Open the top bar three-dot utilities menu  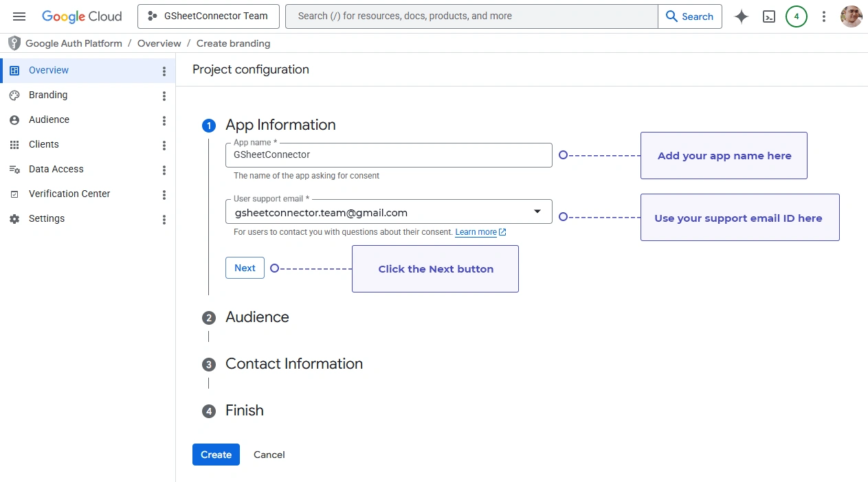824,16
